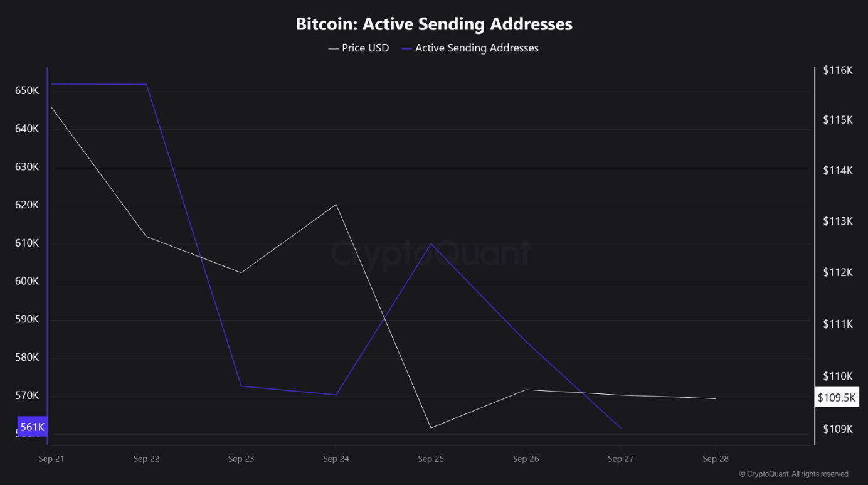
Task: Click the CryptoQuant watermark in chart center
Action: click(x=430, y=253)
